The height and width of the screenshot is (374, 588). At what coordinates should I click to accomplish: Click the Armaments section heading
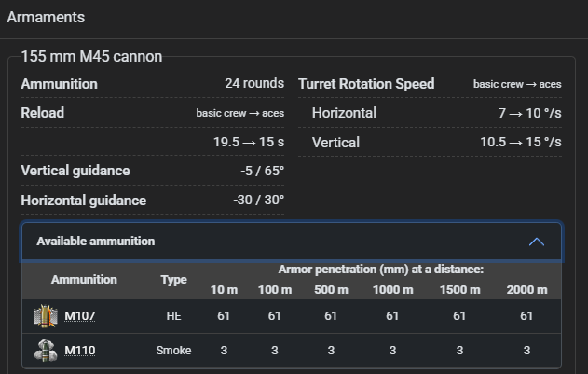(x=46, y=17)
